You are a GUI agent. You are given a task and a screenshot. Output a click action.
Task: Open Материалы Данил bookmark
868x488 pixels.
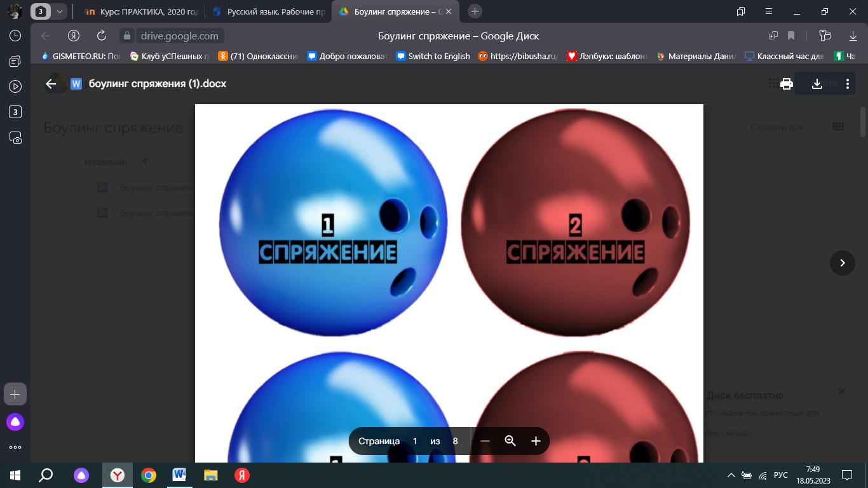(696, 56)
